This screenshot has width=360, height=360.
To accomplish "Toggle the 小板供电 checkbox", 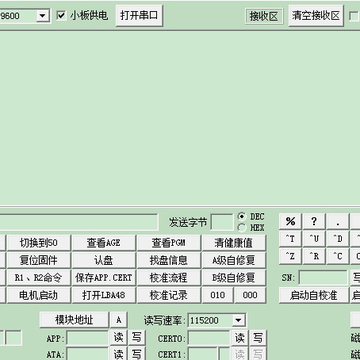I will [61, 16].
